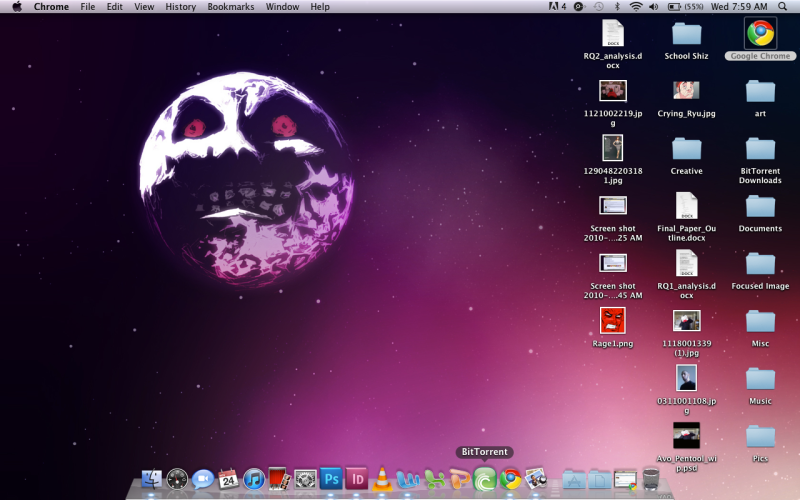Select Final_Paper_Outline.docx file
Image resolution: width=800 pixels, height=500 pixels.
(686, 206)
